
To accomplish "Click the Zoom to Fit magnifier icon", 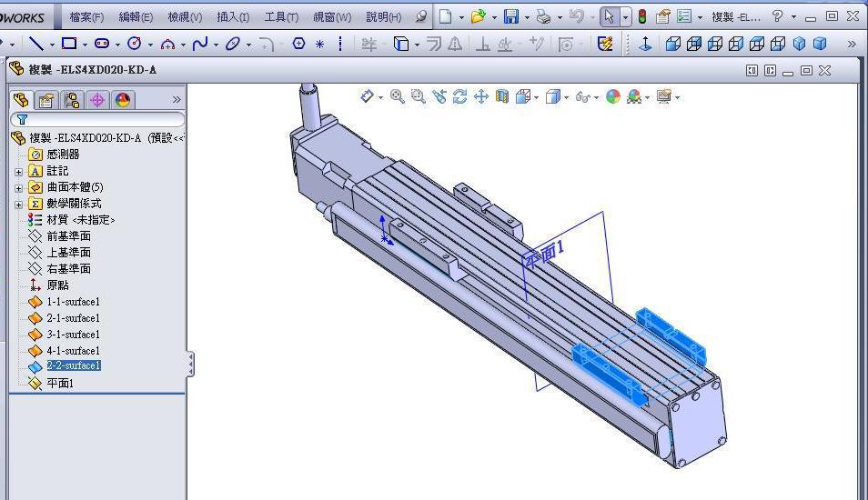I will click(x=397, y=96).
